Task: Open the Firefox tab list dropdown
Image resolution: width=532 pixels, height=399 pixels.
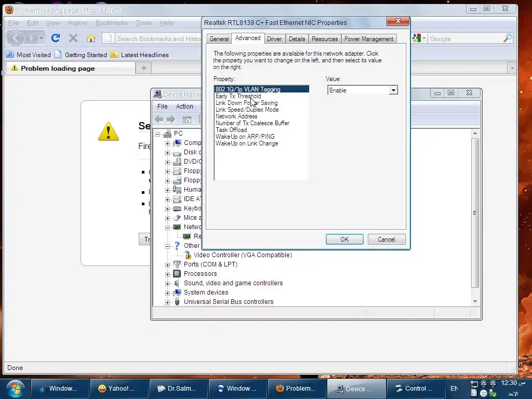Action: (x=512, y=68)
